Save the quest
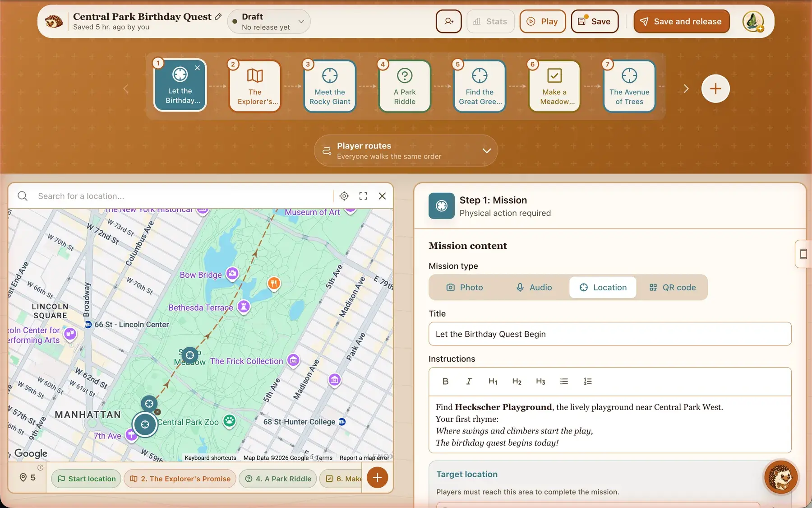The width and height of the screenshot is (812, 508). click(595, 21)
